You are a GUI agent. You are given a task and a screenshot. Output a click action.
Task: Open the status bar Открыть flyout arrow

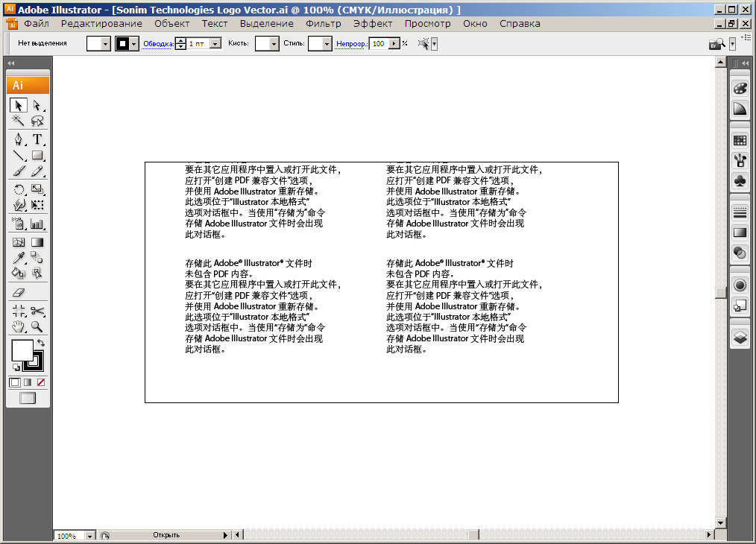tap(225, 535)
